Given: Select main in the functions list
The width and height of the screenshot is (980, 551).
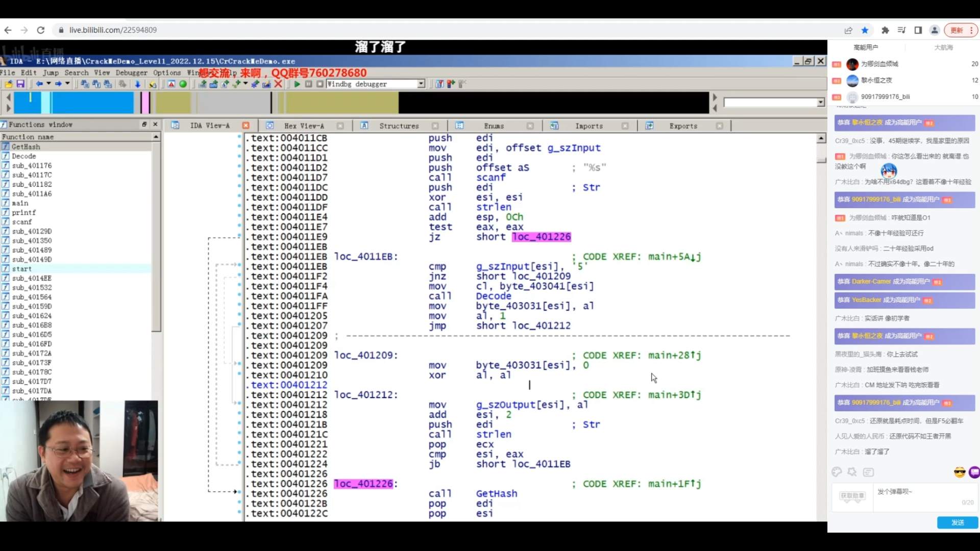Looking at the screenshot, I should [77, 203].
